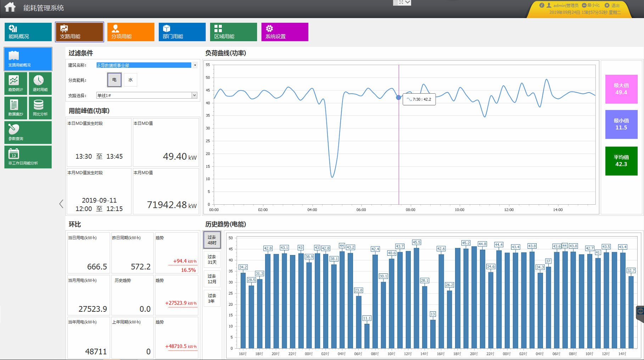Click the 负荷曲线(功率) heading
The height and width of the screenshot is (360, 644).
225,53
